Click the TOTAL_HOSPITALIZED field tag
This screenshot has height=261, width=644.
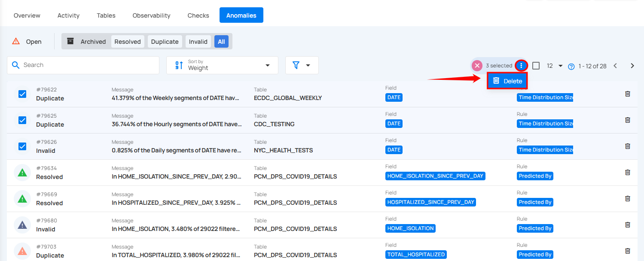click(416, 255)
